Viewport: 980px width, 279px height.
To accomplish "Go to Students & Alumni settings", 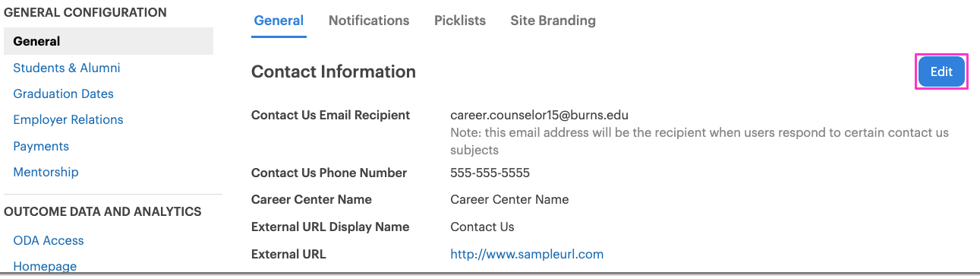I will pyautogui.click(x=67, y=68).
